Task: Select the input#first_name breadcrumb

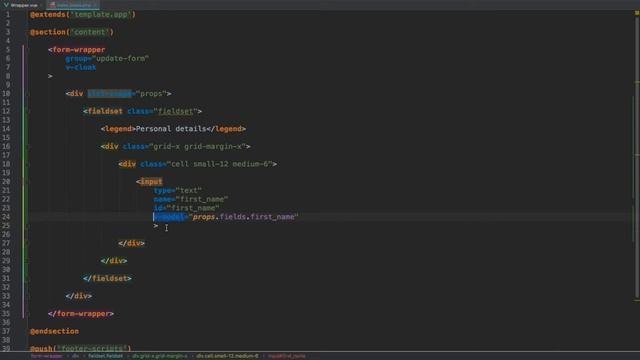Action: [287, 356]
